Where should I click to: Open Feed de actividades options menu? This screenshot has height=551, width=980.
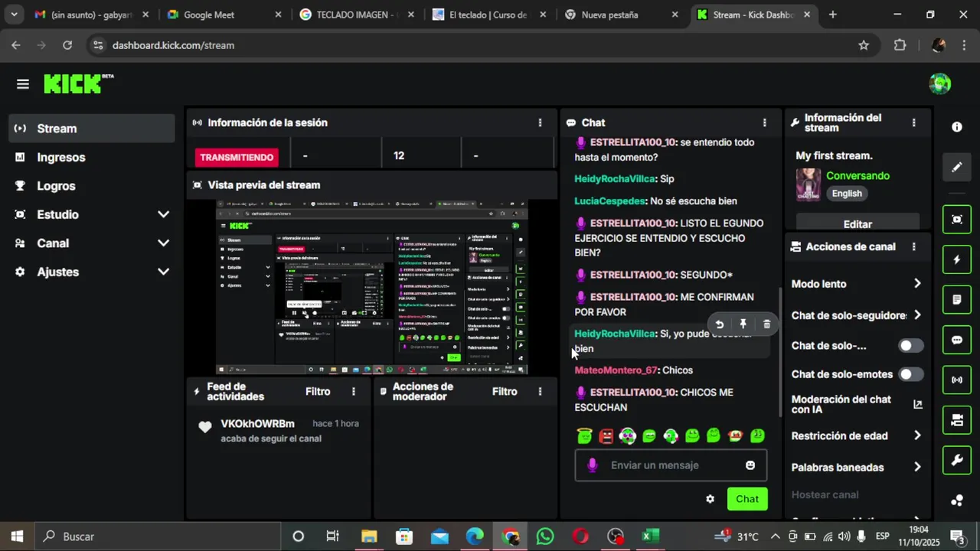tap(353, 391)
